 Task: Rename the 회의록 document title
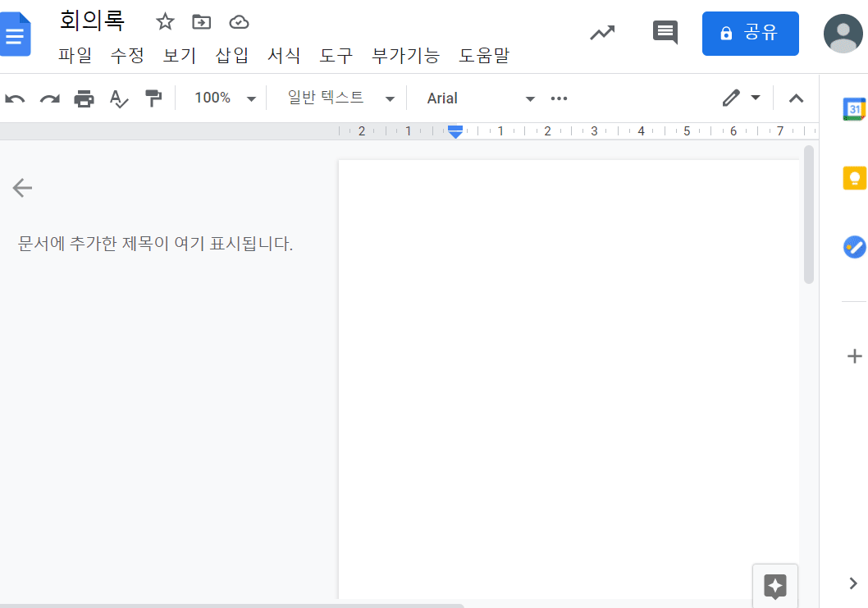[x=92, y=21]
